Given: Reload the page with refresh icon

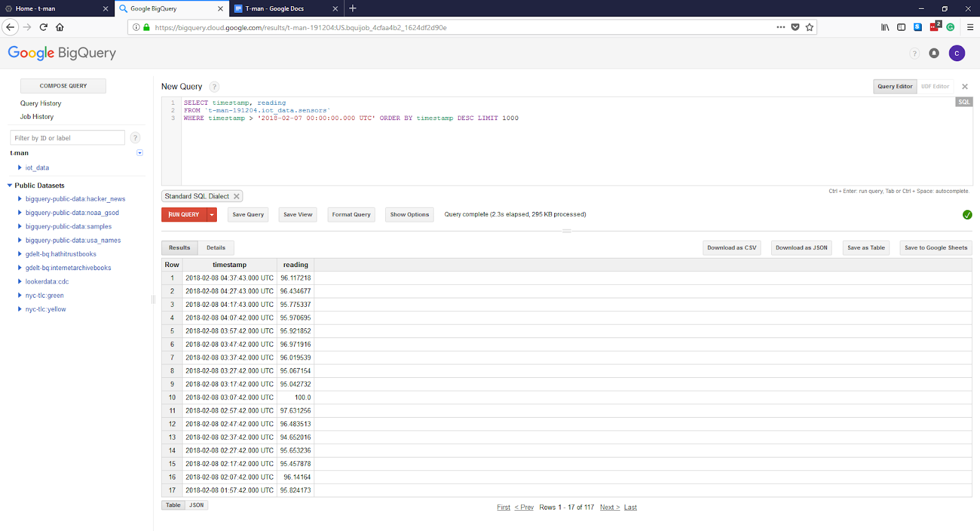Looking at the screenshot, I should tap(43, 27).
